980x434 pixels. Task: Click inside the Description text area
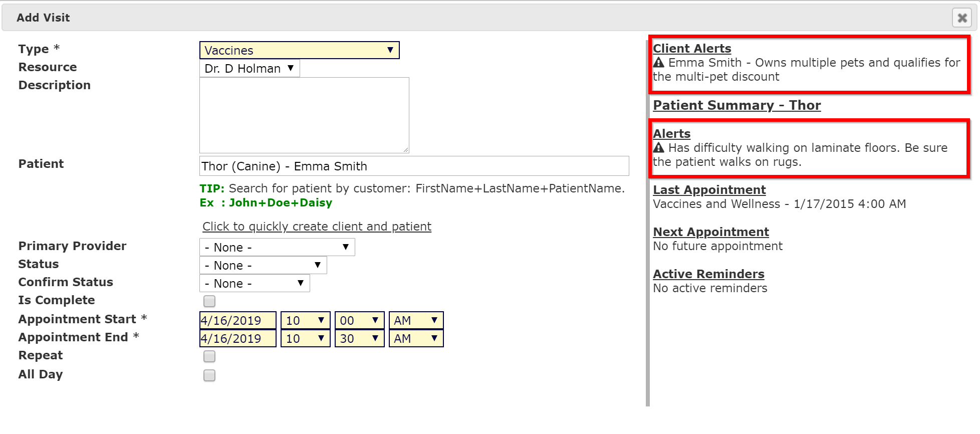(x=304, y=115)
